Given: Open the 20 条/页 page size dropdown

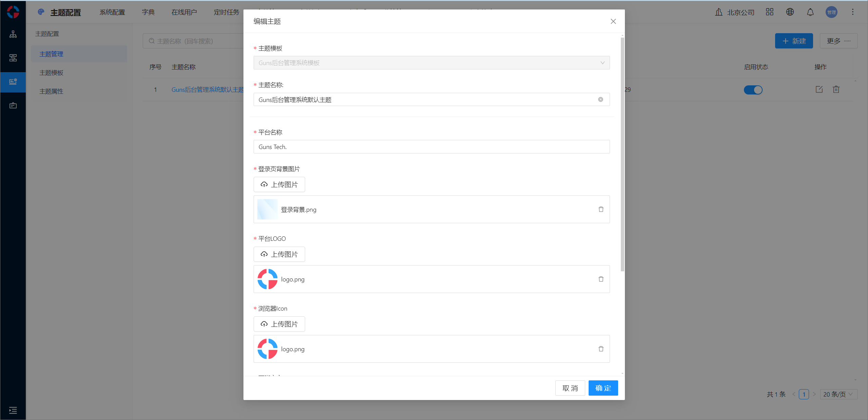Looking at the screenshot, I should [838, 394].
